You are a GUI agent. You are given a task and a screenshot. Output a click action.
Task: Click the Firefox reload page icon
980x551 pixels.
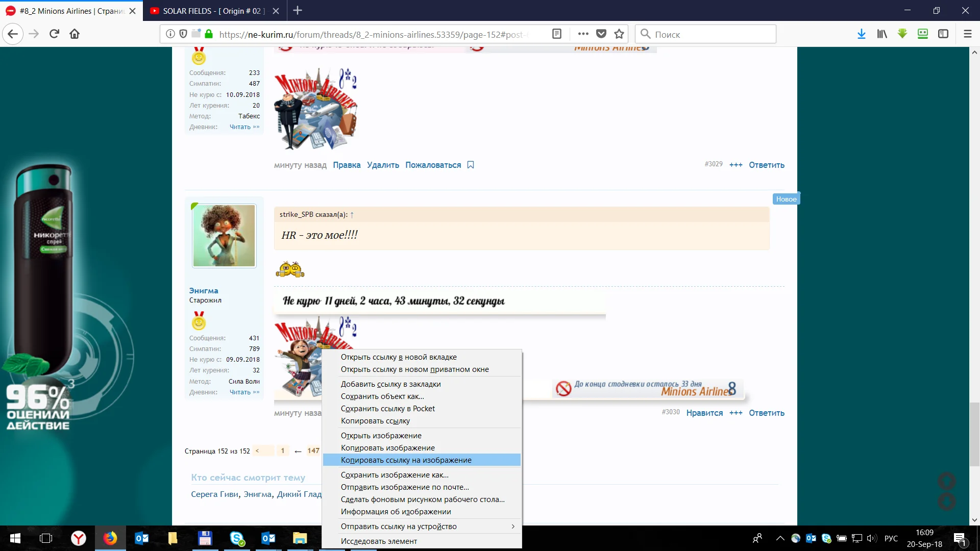55,34
